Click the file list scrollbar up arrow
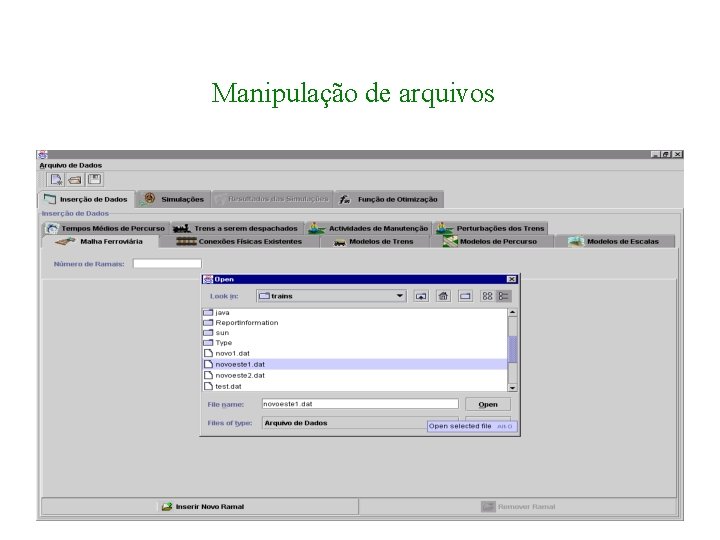This screenshot has width=720, height=540. coord(512,313)
